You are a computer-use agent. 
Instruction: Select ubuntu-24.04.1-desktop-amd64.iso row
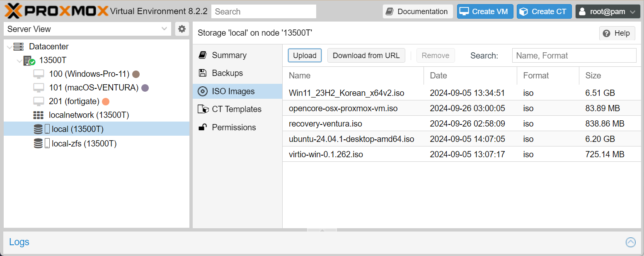pos(462,139)
